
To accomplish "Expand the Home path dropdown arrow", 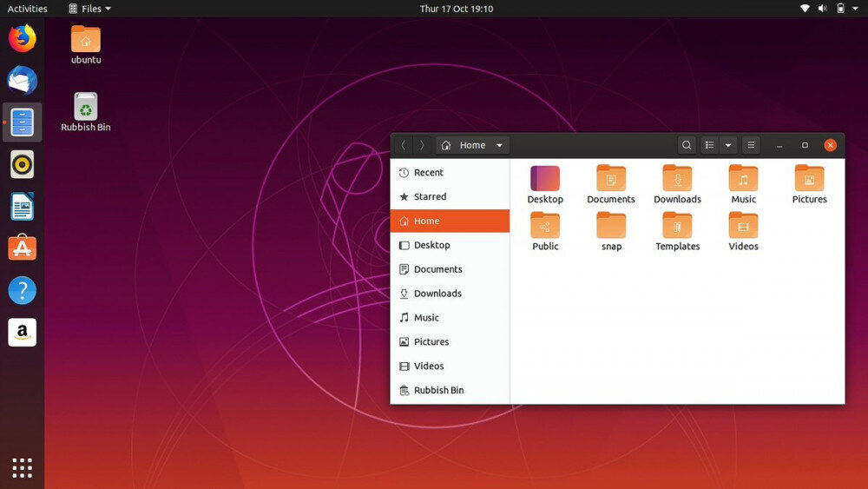I will [x=499, y=145].
